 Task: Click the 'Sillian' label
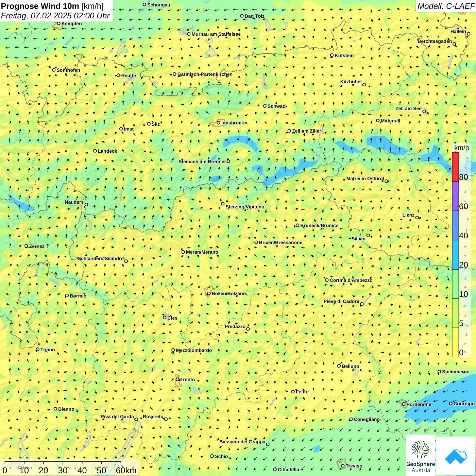coord(358,239)
